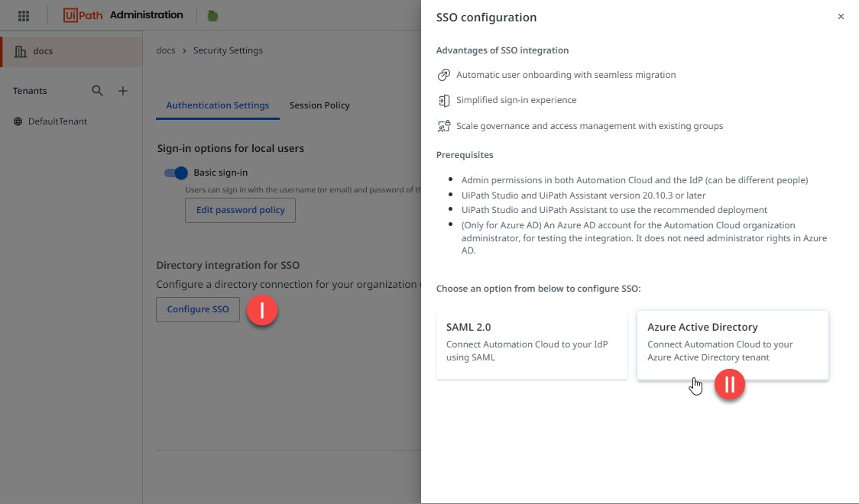Click docs in the breadcrumb
Viewport: 859px width, 504px height.
pyautogui.click(x=165, y=50)
